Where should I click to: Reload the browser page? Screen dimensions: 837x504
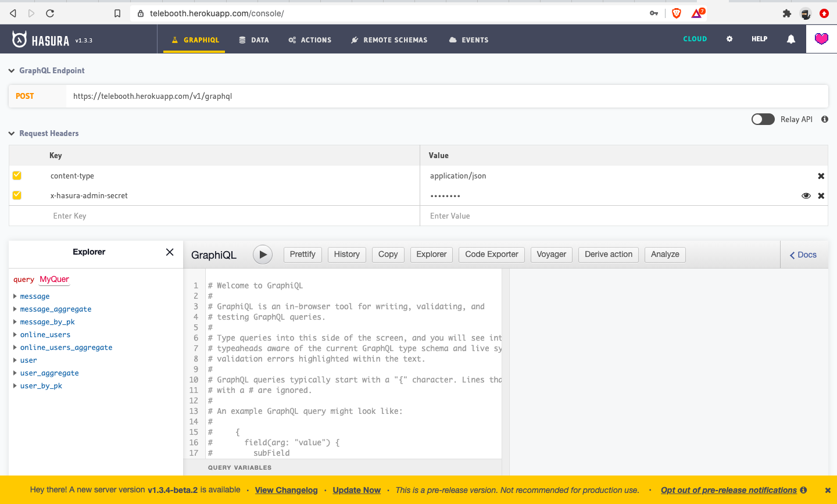point(50,13)
